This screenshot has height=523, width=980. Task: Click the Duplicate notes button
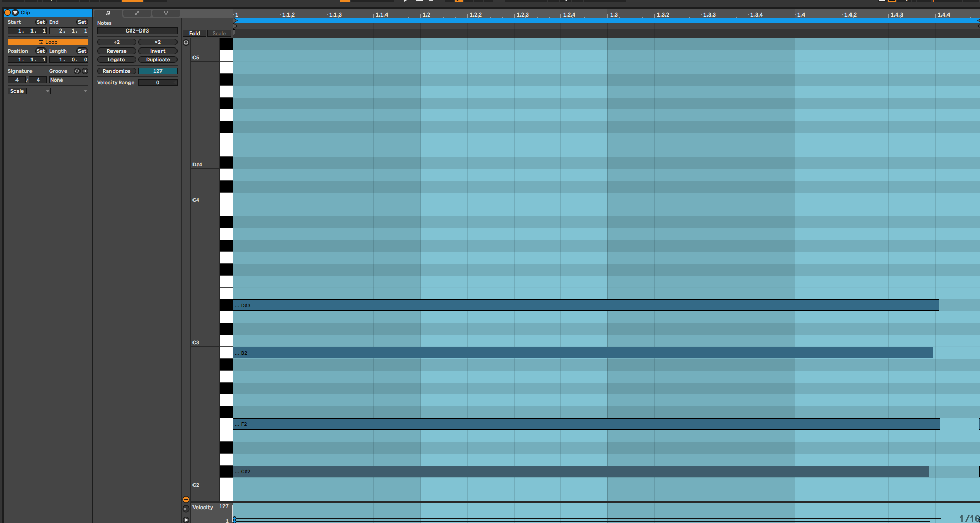point(157,60)
